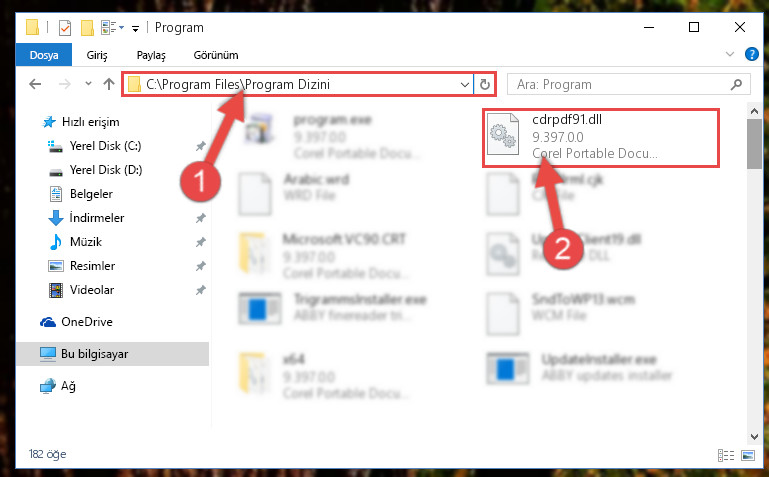Select Yerel Disk (C:) in sidebar
This screenshot has width=769, height=477.
click(105, 146)
